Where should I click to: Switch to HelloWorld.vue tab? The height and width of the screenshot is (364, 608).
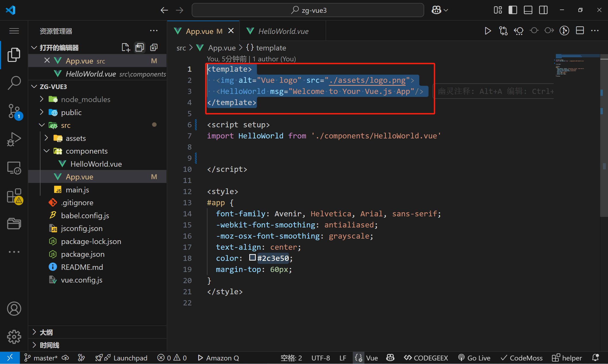click(x=283, y=31)
